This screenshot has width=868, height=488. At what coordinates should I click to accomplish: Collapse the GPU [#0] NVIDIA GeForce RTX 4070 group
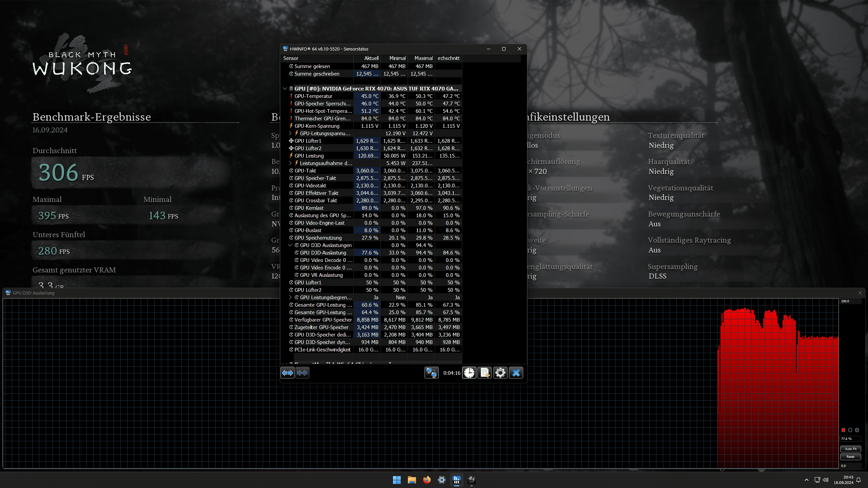coord(285,88)
